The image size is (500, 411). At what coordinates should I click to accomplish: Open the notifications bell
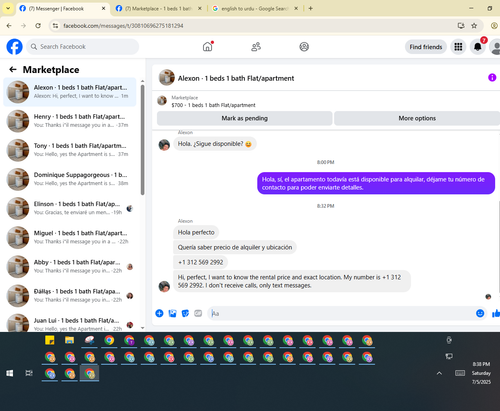point(478,47)
